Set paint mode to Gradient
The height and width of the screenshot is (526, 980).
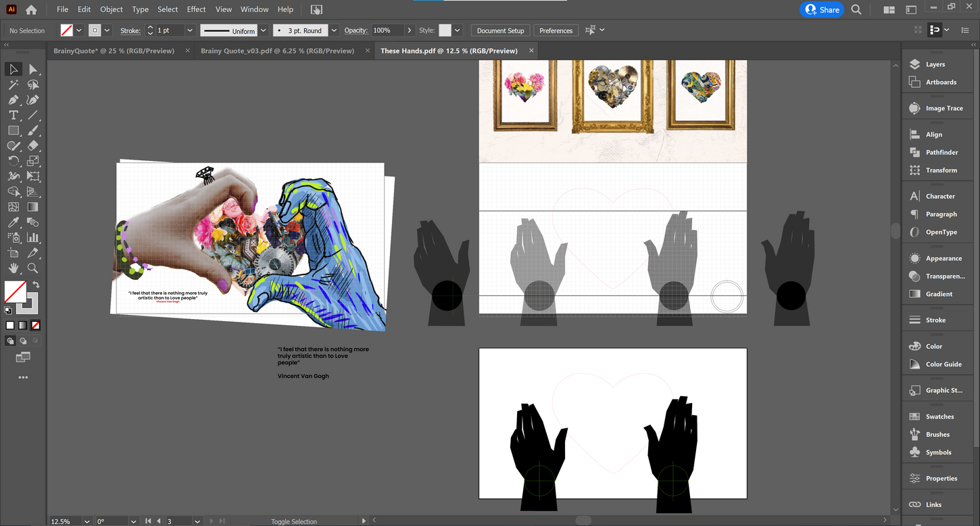coord(23,325)
